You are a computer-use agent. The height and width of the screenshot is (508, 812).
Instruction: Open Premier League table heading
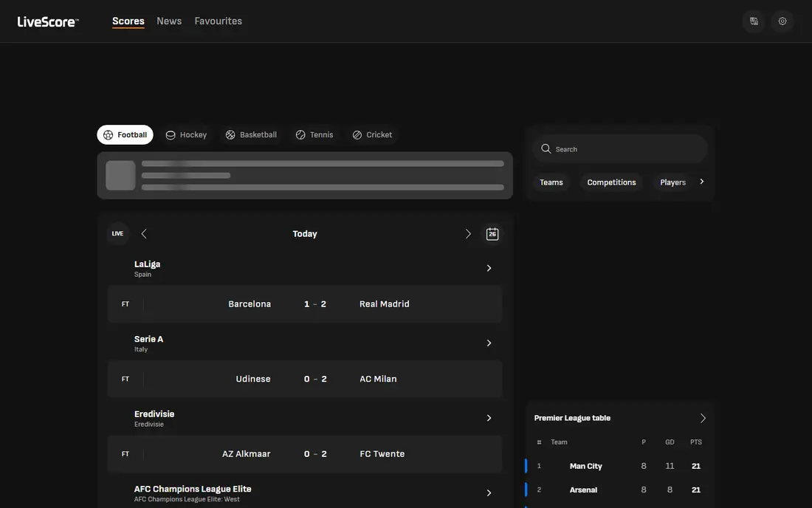[572, 418]
